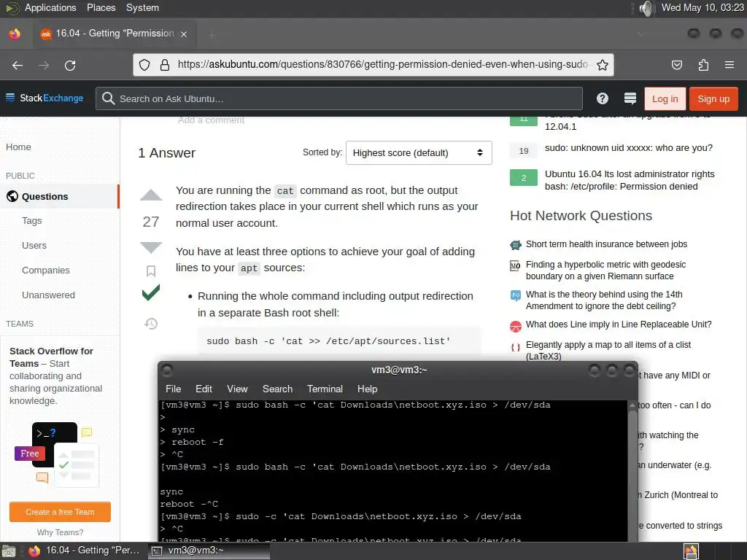Open Companies in the left sidebar

(46, 270)
